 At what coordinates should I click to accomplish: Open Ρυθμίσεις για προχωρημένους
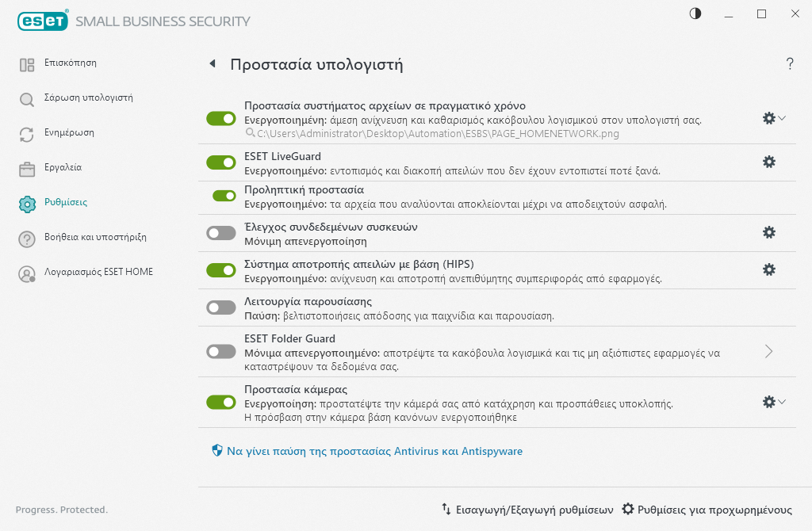(x=707, y=510)
